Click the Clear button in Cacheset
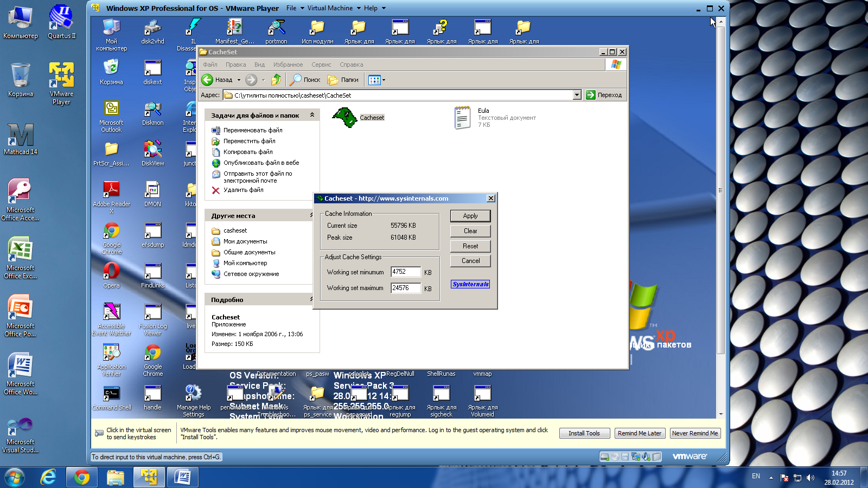The height and width of the screenshot is (488, 868). coord(470,231)
